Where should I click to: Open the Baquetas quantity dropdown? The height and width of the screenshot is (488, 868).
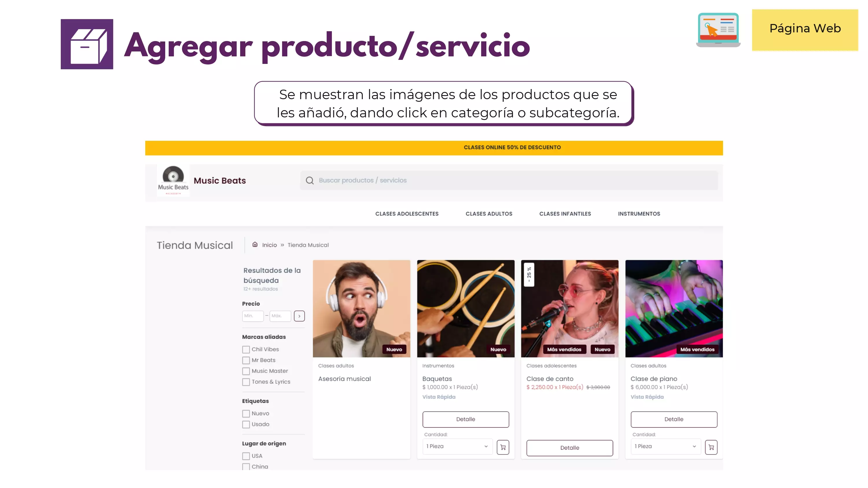457,446
